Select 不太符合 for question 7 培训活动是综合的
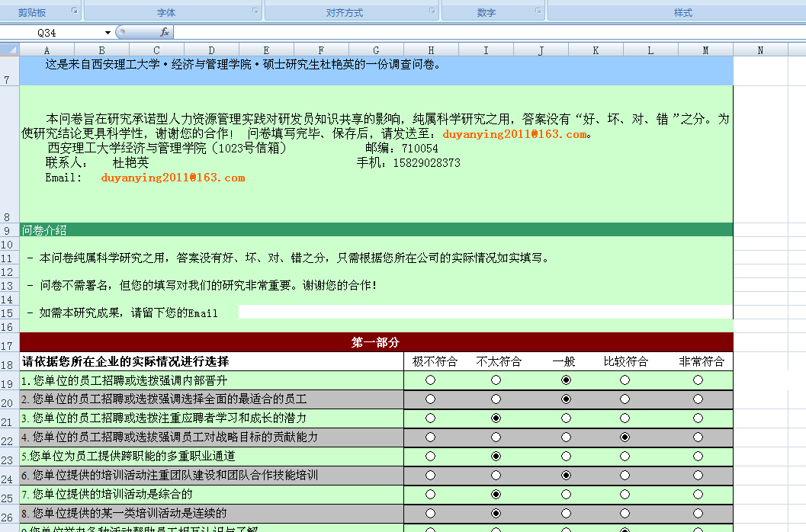 click(x=496, y=495)
